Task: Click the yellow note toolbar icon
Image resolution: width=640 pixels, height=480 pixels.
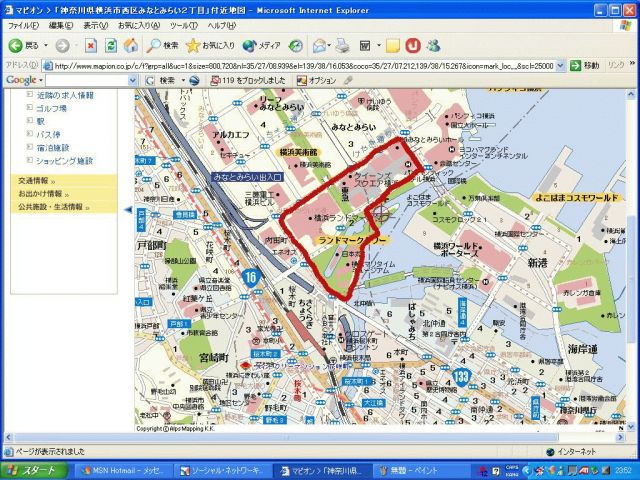Action: (393, 46)
